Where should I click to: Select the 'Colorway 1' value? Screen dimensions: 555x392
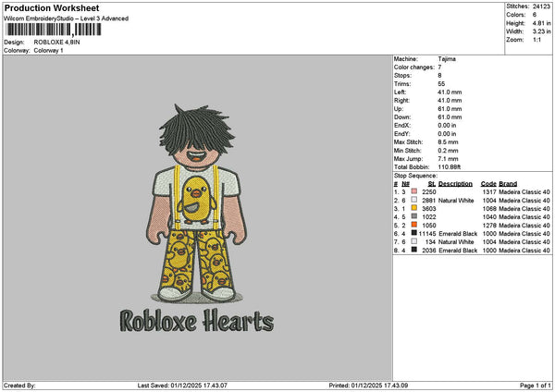[x=48, y=51]
